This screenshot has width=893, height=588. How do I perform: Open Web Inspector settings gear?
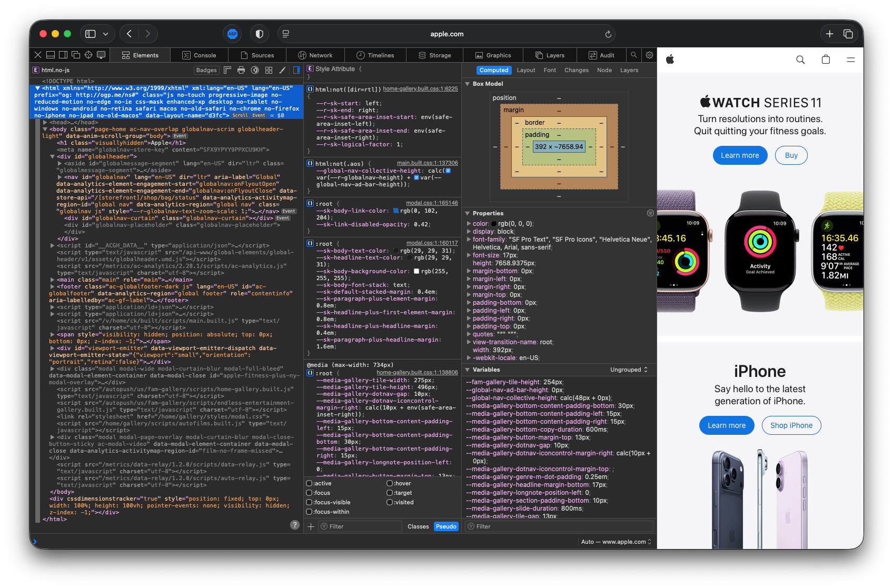[x=649, y=55]
